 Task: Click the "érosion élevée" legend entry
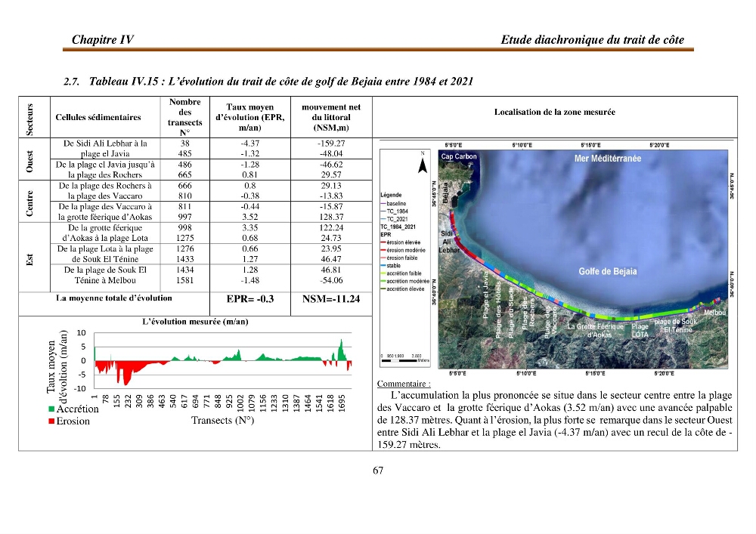point(400,242)
